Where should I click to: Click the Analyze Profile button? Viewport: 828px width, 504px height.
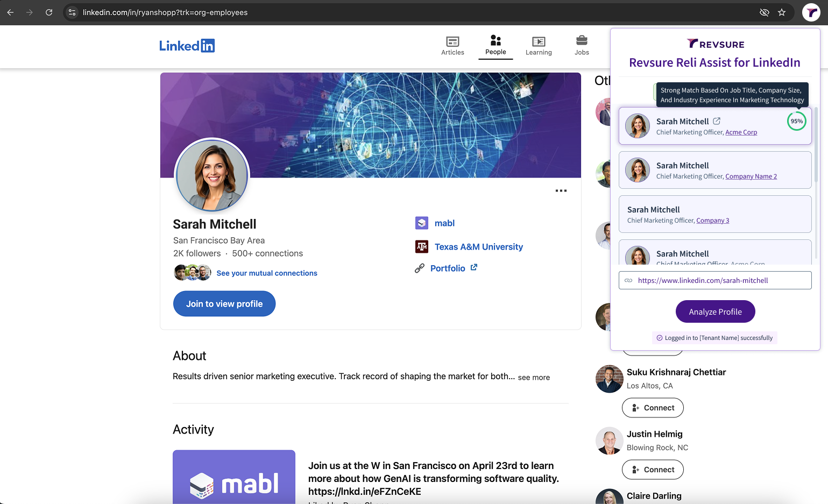(x=715, y=311)
